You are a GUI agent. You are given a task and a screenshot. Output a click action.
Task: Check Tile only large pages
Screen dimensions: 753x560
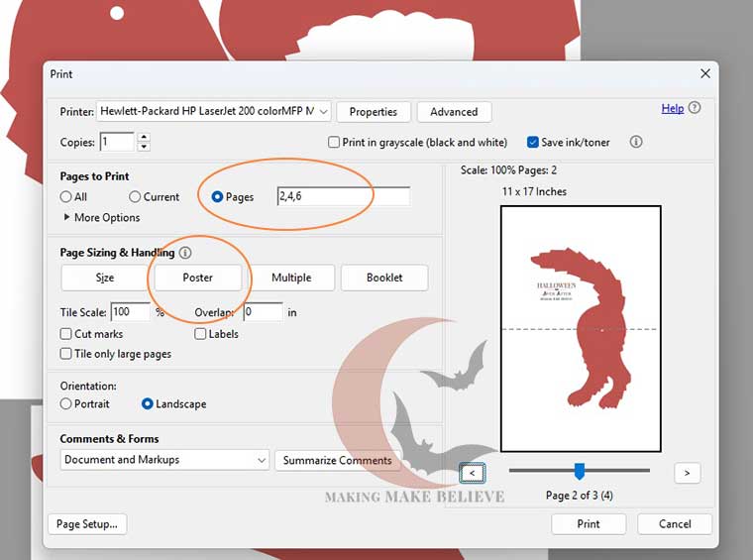[65, 354]
